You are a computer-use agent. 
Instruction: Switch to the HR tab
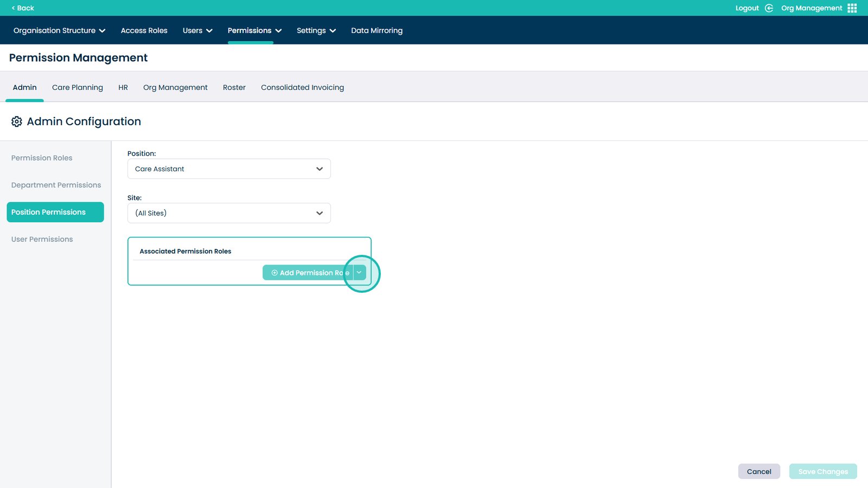click(123, 87)
